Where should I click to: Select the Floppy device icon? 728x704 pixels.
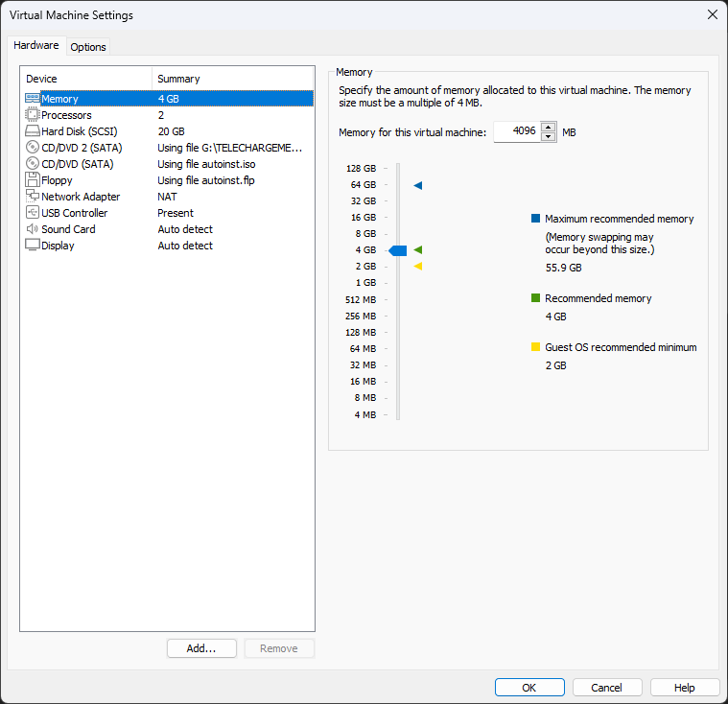pyautogui.click(x=33, y=180)
